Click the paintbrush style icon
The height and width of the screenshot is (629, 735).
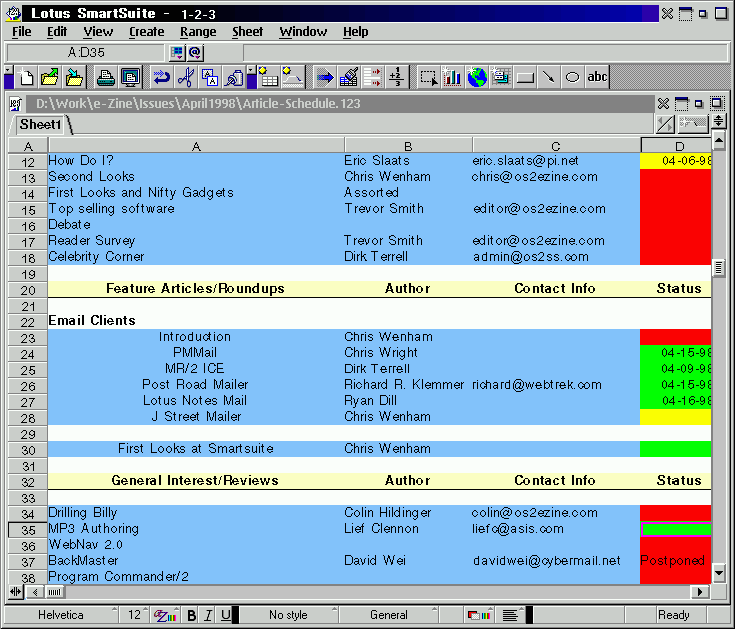tap(349, 77)
